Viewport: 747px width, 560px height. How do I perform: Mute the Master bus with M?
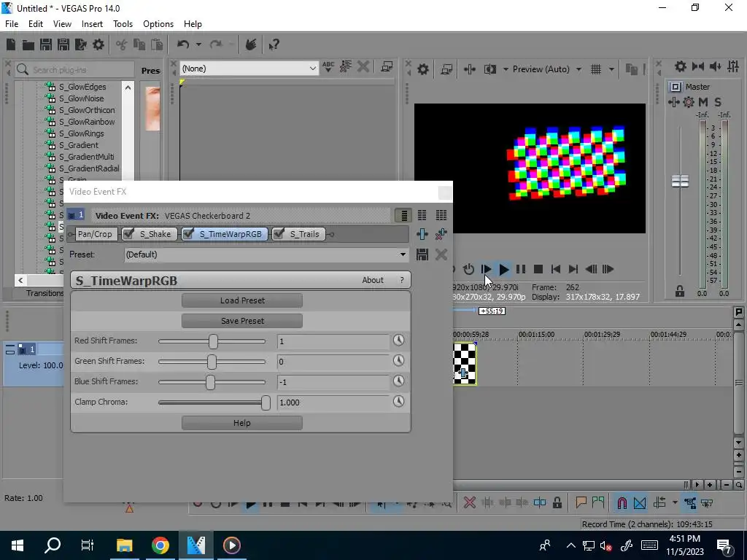pyautogui.click(x=703, y=102)
